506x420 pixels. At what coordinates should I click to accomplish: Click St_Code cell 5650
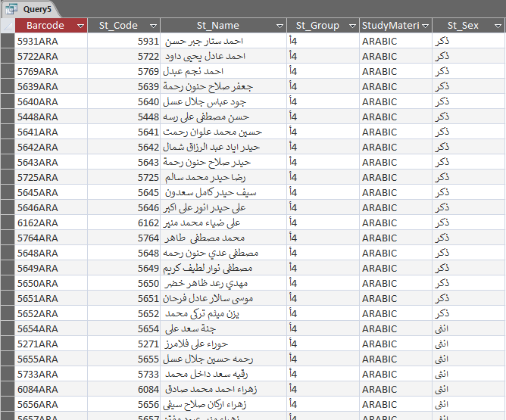124,284
